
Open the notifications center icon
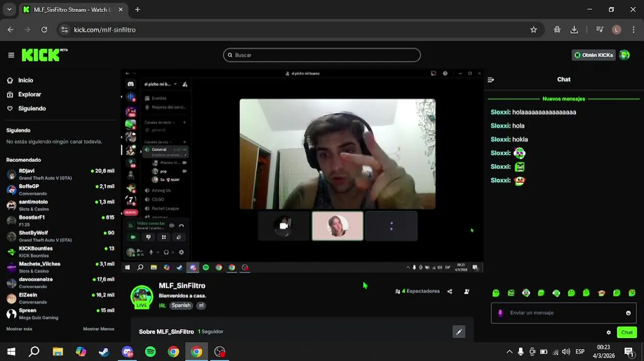tap(629, 352)
